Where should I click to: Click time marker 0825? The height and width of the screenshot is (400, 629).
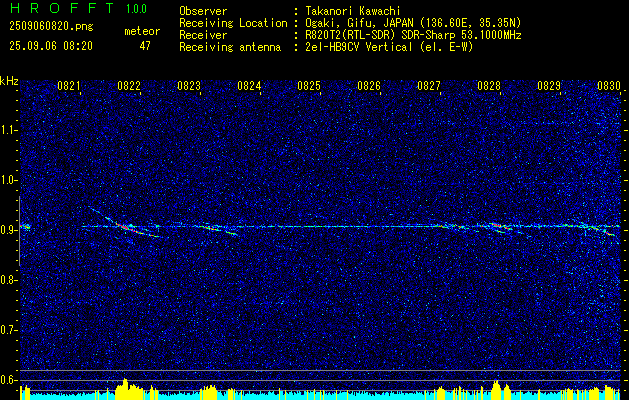(x=309, y=85)
